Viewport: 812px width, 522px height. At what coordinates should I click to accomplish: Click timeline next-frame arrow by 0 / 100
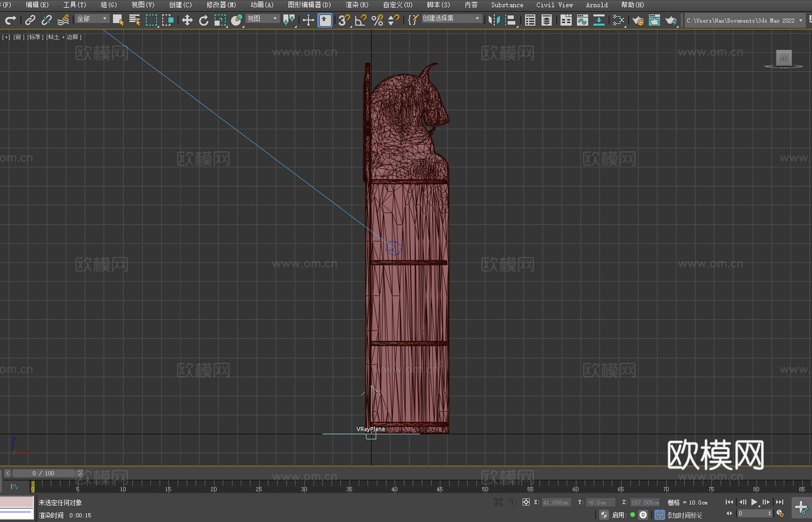(80, 473)
